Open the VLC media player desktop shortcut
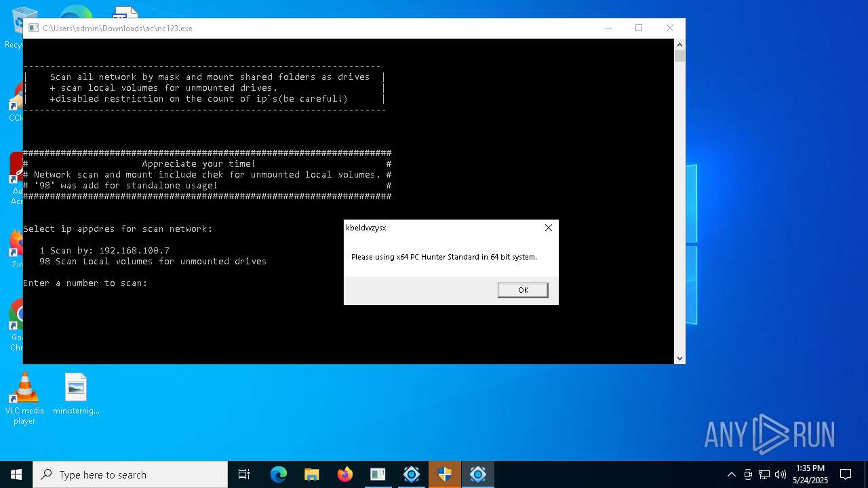This screenshot has height=488, width=868. 24,399
